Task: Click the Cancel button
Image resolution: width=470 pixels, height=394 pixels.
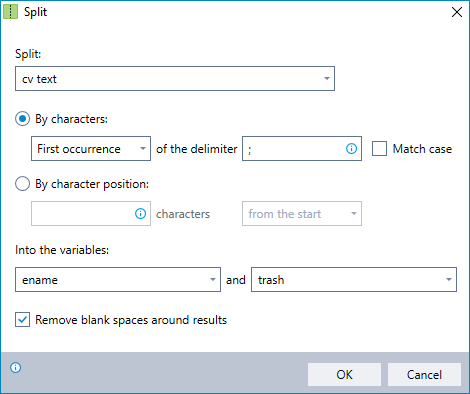Action: [x=424, y=375]
